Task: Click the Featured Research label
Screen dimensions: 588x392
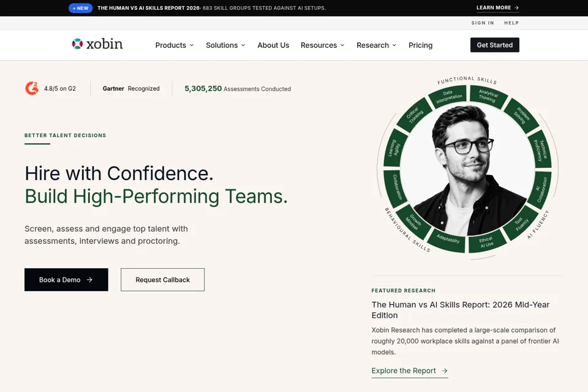Action: (x=404, y=290)
